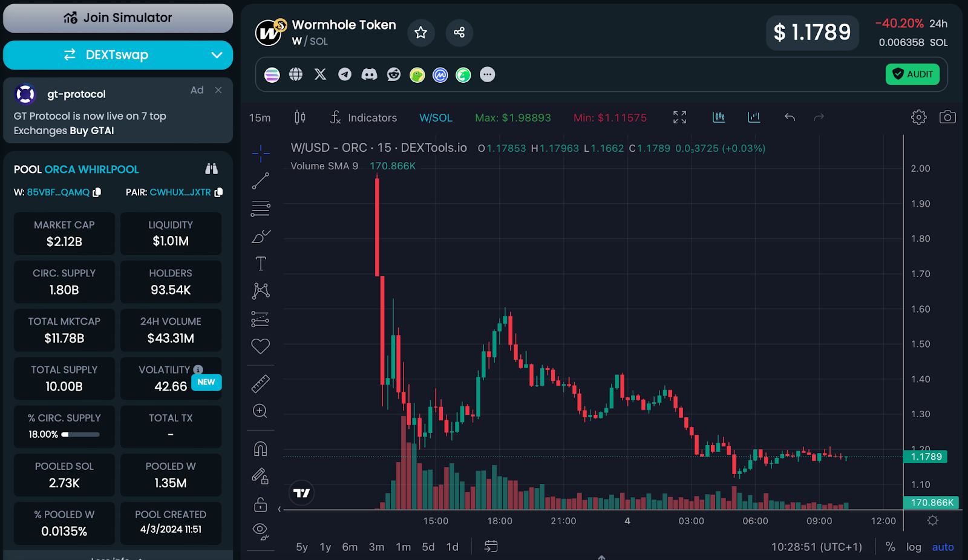This screenshot has height=560, width=968.
Task: Open the CoinMarketCap listing icon
Action: tap(440, 75)
